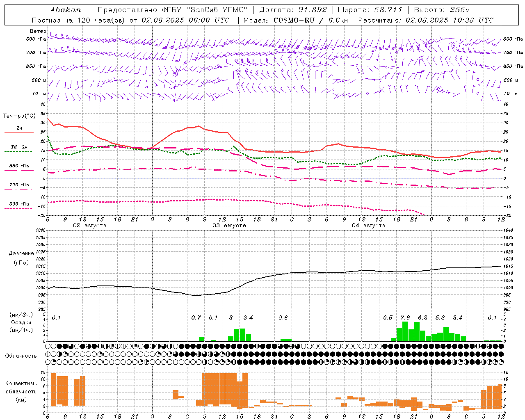525x420 pixels.
Task: Click the "(мм/3ч.)" precipitation unit label
Action: pyautogui.click(x=21, y=315)
